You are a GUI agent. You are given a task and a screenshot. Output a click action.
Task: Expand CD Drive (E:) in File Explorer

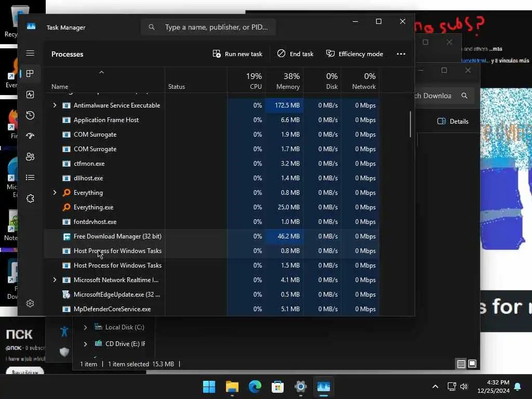[85, 344]
